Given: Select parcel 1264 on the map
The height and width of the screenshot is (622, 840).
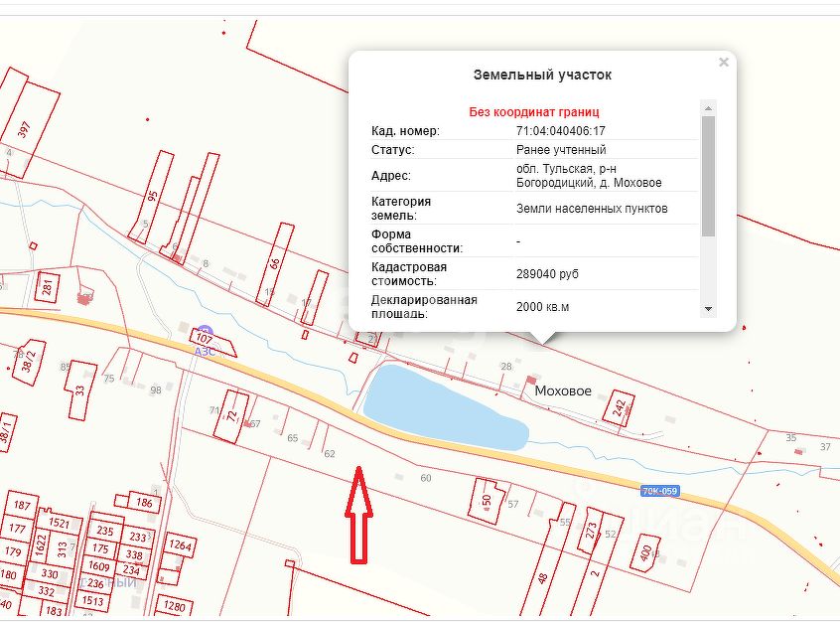Looking at the screenshot, I should tap(180, 545).
